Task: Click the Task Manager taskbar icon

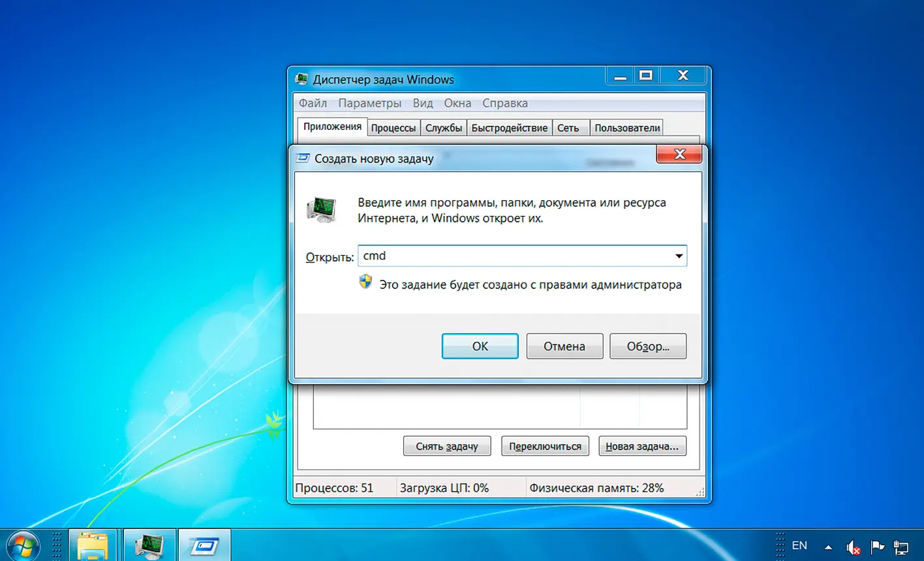Action: (x=149, y=545)
